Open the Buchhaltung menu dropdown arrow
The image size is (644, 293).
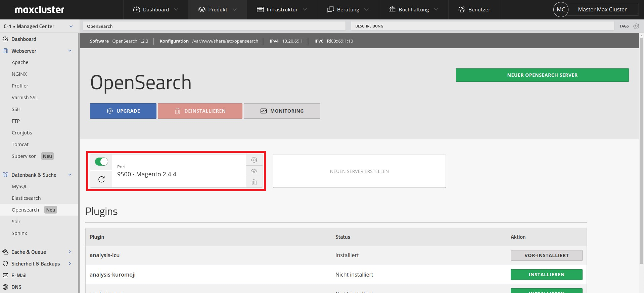coord(436,10)
